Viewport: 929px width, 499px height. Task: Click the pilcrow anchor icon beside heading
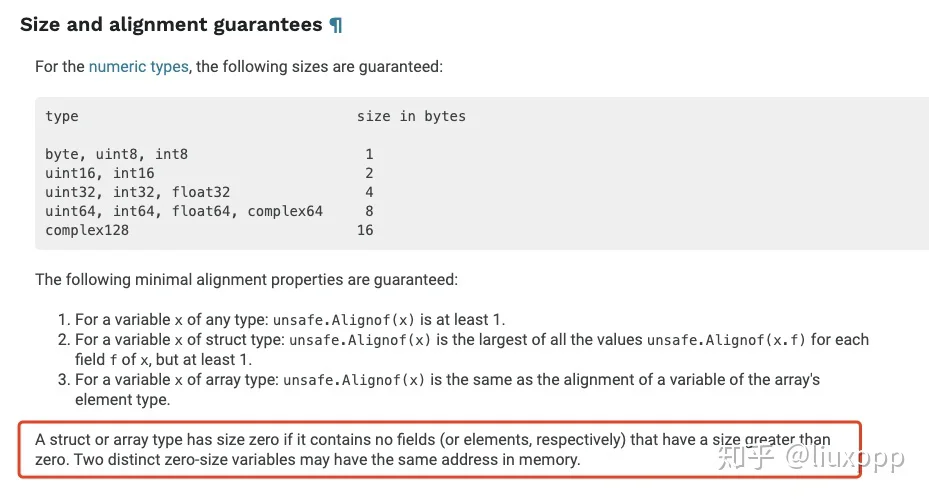(336, 25)
